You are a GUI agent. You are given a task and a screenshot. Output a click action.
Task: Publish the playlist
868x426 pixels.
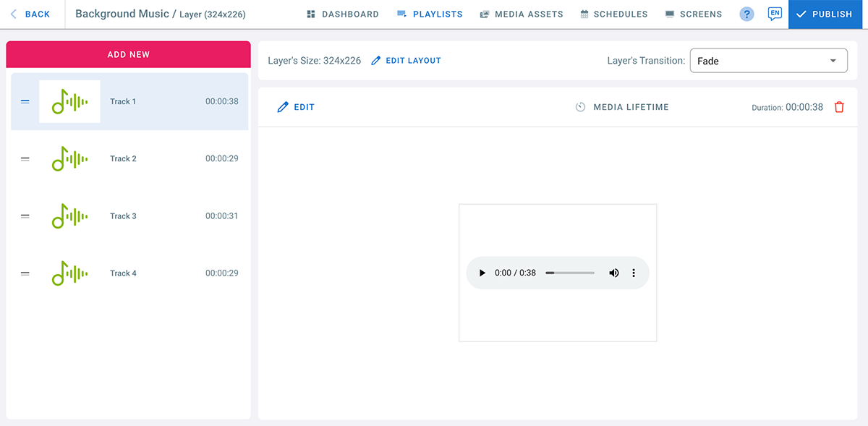tap(827, 14)
